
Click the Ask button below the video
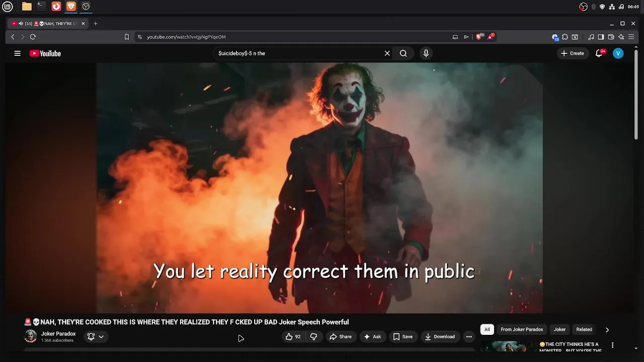pyautogui.click(x=372, y=337)
